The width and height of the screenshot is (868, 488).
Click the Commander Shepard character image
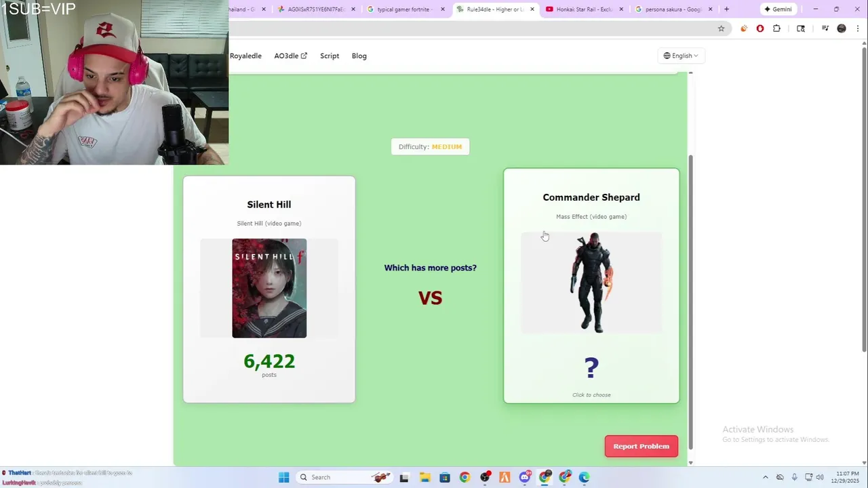coord(592,283)
